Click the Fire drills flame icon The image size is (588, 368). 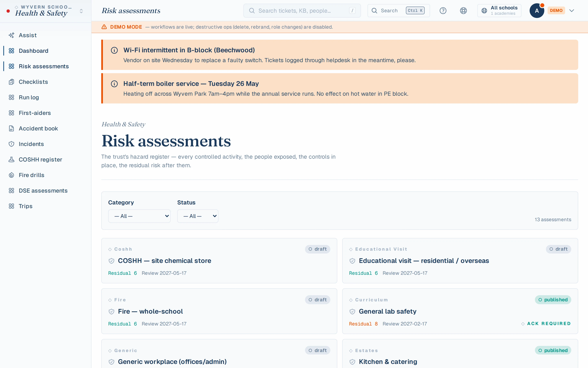pos(11,175)
